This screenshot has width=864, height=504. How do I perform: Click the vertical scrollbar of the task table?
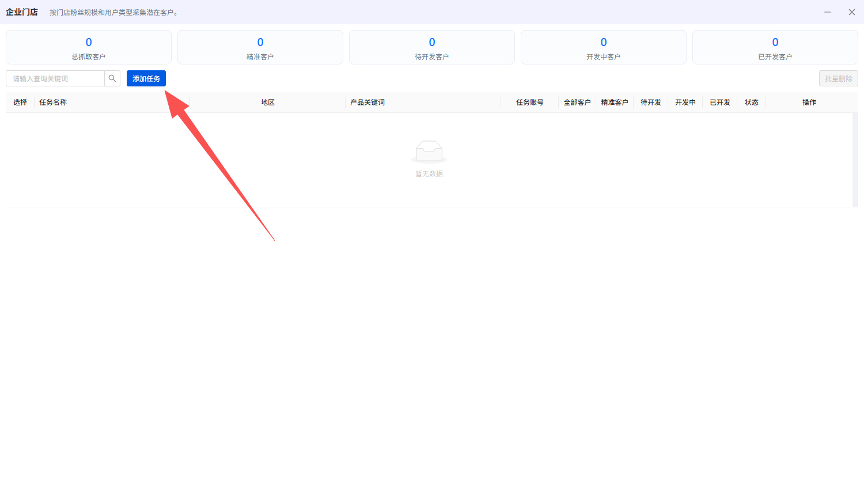tap(855, 160)
